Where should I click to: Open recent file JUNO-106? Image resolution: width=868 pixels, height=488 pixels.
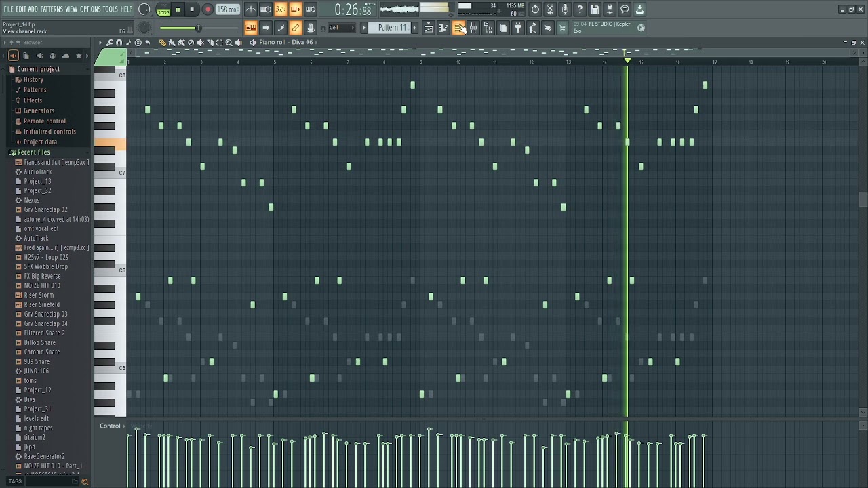click(x=36, y=371)
